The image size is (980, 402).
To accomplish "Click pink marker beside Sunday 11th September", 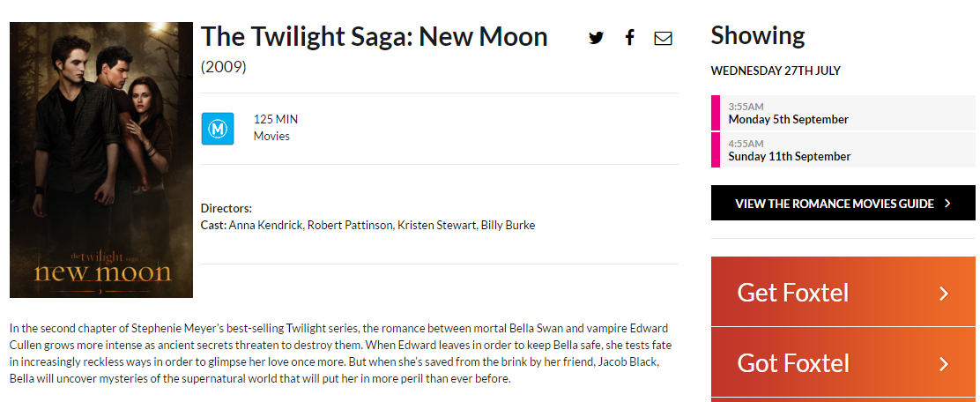I will click(x=716, y=150).
